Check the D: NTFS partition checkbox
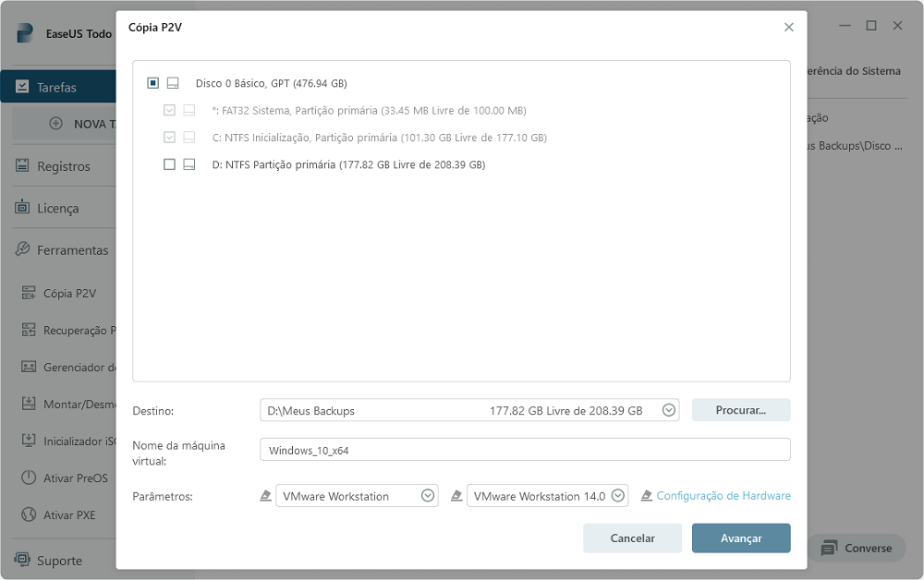Screen dimensions: 924x580 point(169,164)
